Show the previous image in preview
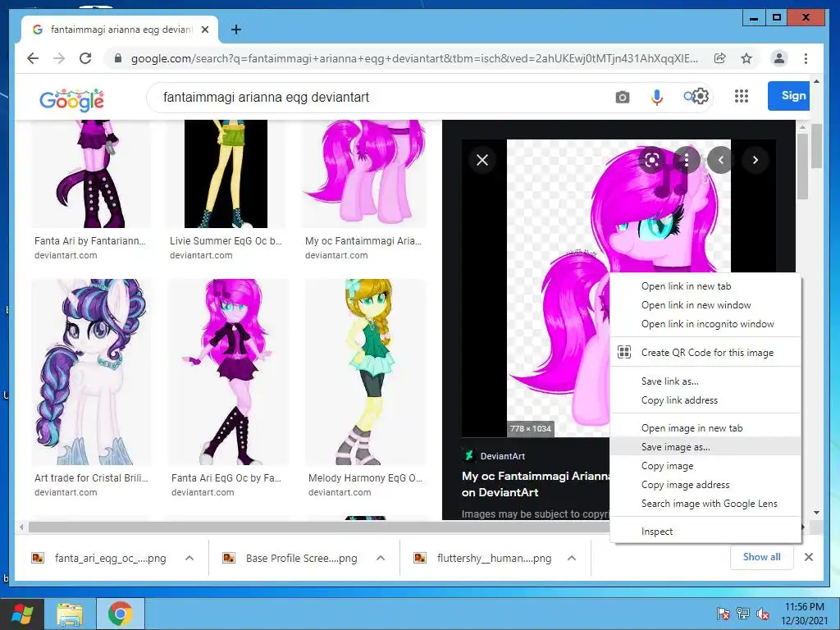 point(720,160)
